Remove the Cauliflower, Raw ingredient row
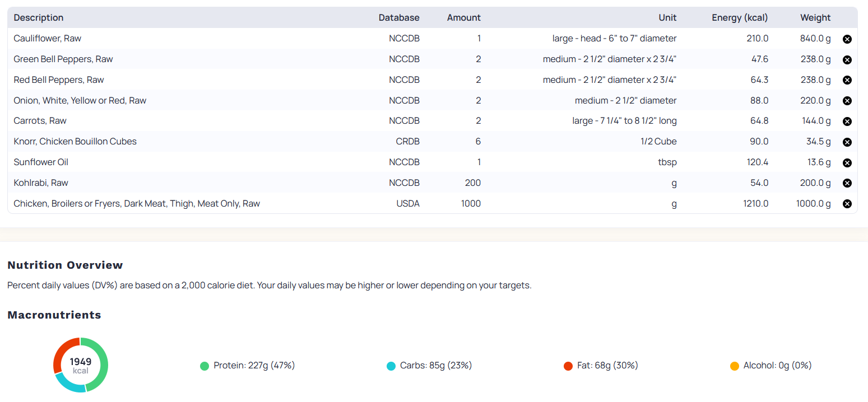The width and height of the screenshot is (868, 402). click(x=847, y=39)
